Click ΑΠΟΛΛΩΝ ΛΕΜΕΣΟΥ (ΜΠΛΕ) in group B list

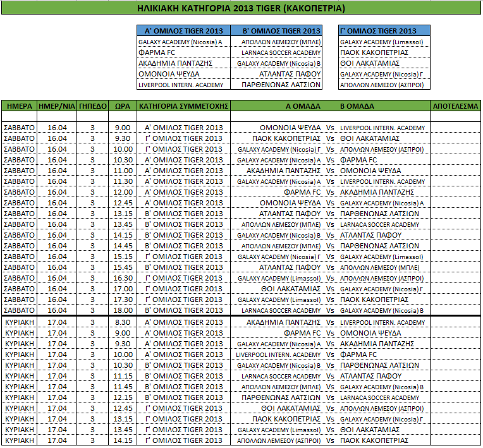click(281, 42)
